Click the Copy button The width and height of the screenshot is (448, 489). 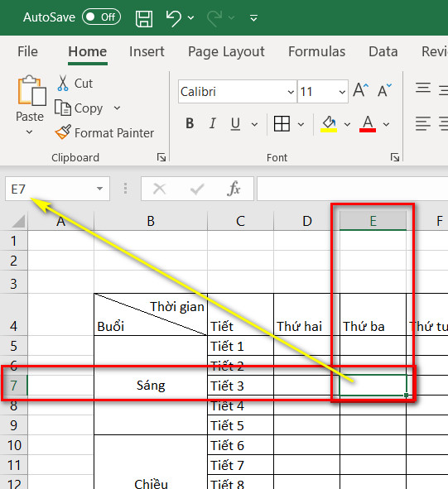pos(79,108)
